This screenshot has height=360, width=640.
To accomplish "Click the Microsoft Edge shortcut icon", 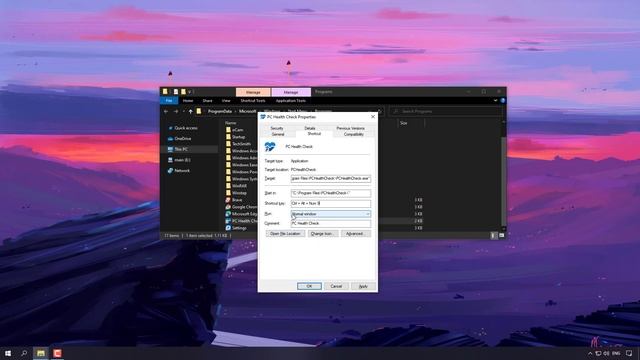I will (228, 214).
